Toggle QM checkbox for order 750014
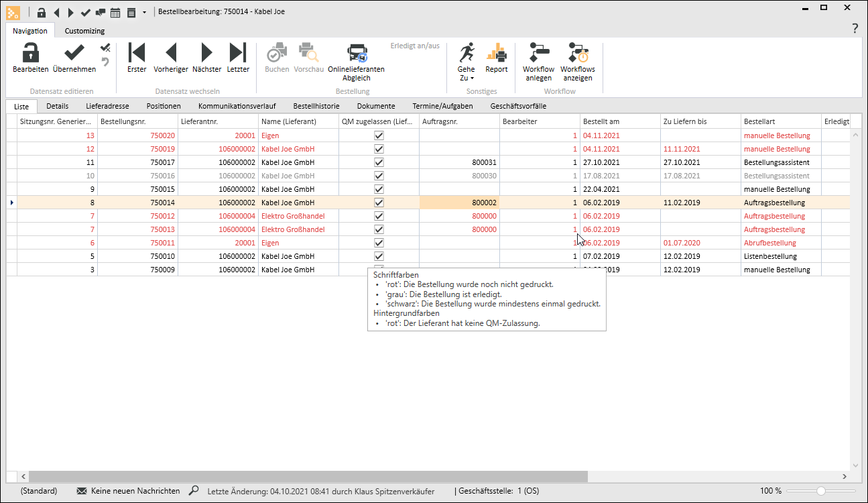This screenshot has height=503, width=868. coord(379,203)
